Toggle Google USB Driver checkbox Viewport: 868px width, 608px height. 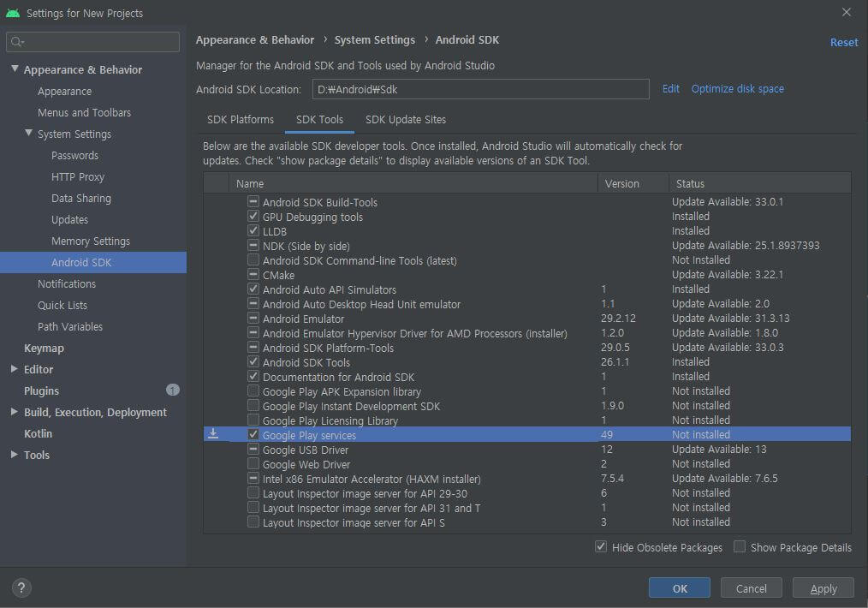pyautogui.click(x=253, y=449)
